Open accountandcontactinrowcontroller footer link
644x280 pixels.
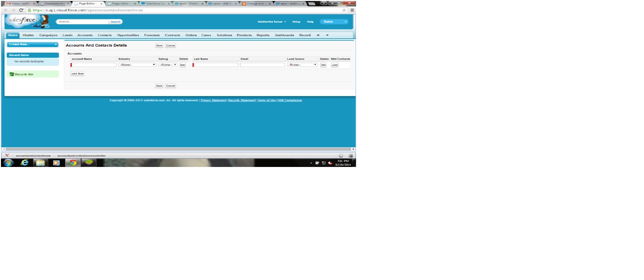(x=81, y=155)
